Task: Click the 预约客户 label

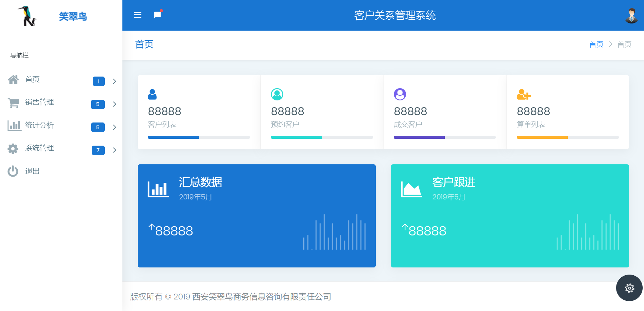Action: (285, 125)
